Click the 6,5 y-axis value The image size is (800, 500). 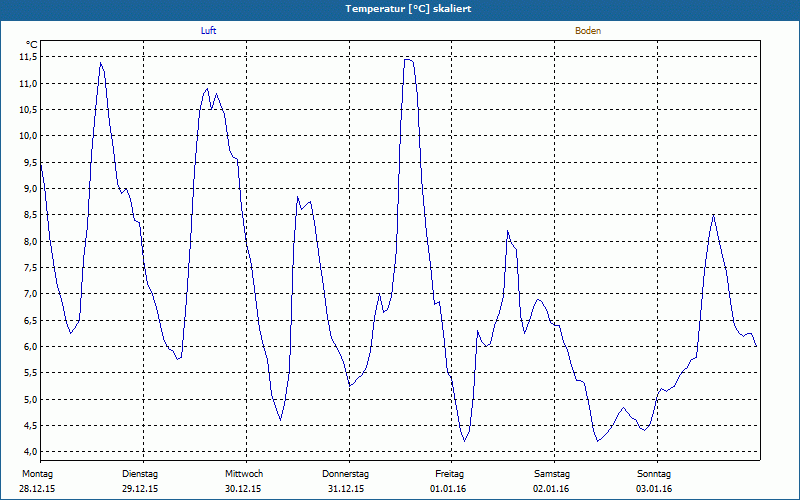click(30, 320)
